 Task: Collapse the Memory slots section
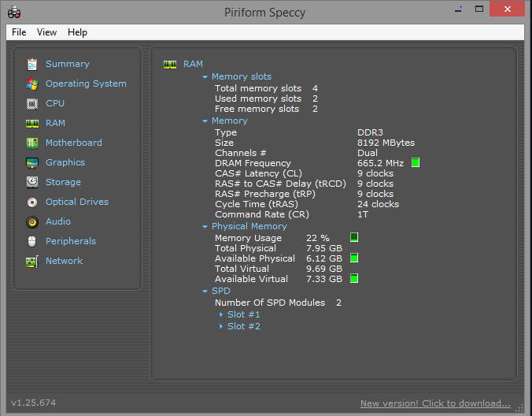[205, 77]
